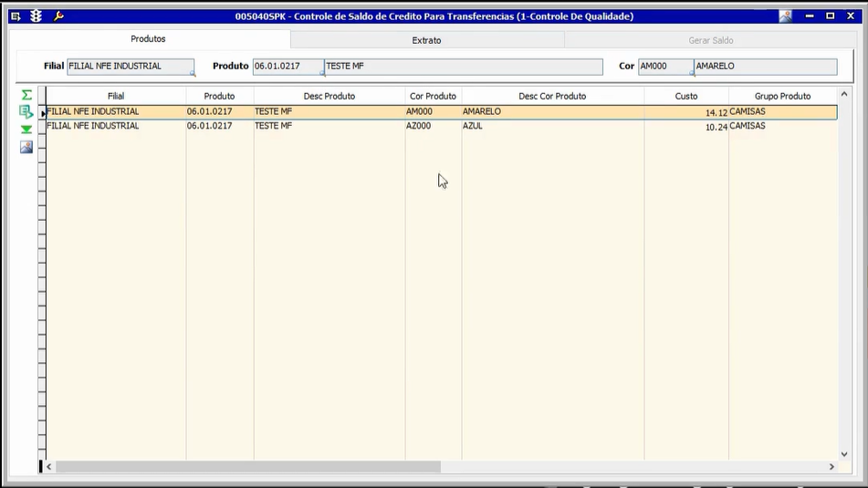Click the vertical scrollbar up arrow
Viewport: 868px width, 488px height.
(x=844, y=94)
